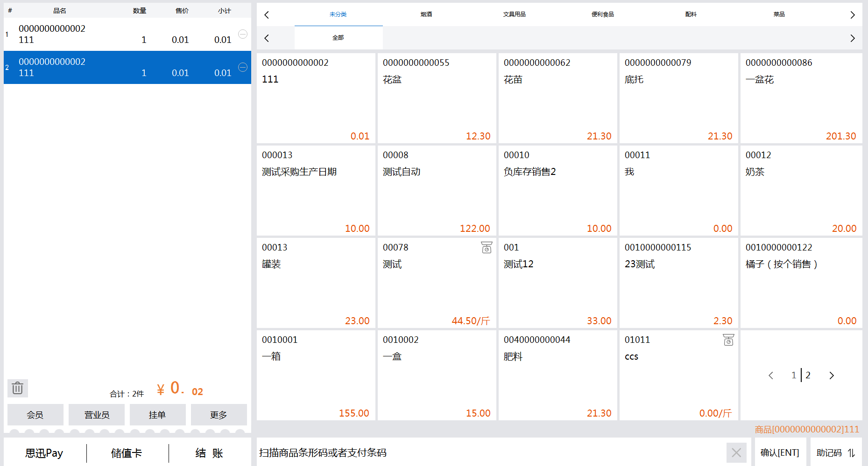Add product 橘子（按个销售） to cart
The image size is (868, 466).
(x=801, y=283)
